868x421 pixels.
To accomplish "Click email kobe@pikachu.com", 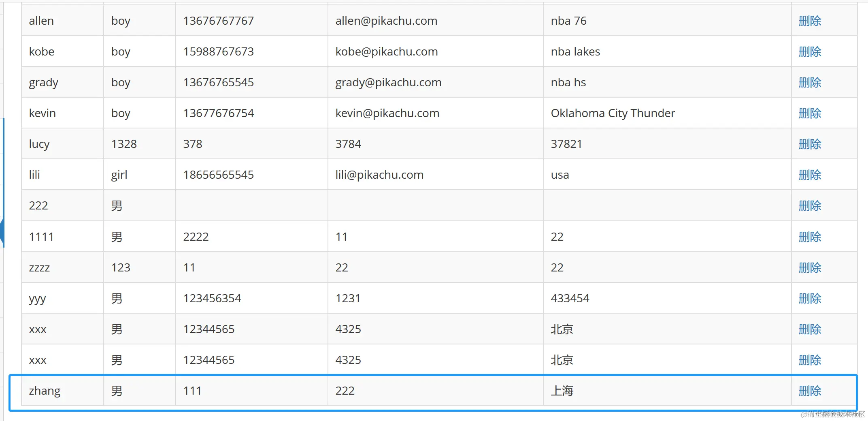I will click(387, 51).
